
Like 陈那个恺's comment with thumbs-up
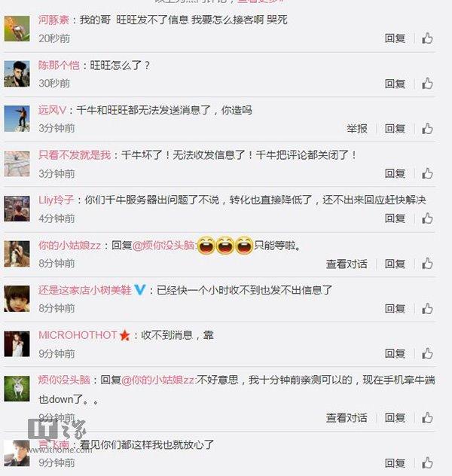point(427,84)
